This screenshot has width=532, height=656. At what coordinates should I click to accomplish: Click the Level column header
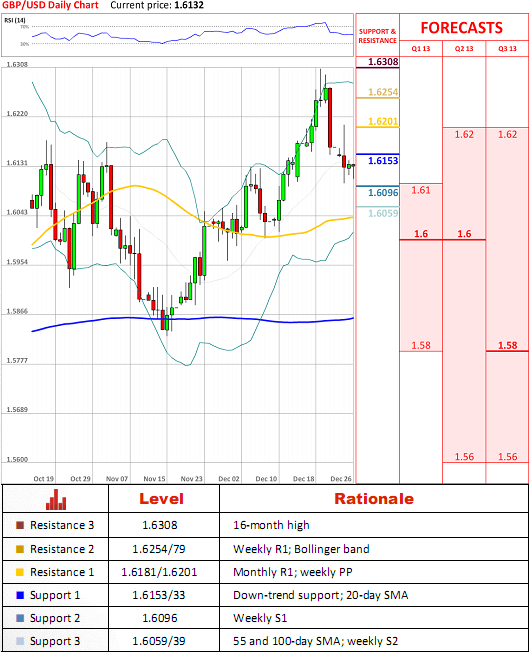161,499
